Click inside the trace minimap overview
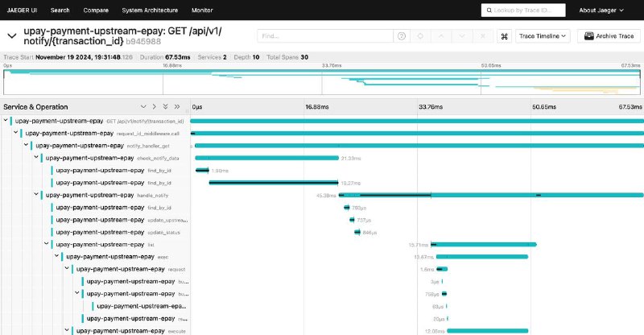 point(321,82)
